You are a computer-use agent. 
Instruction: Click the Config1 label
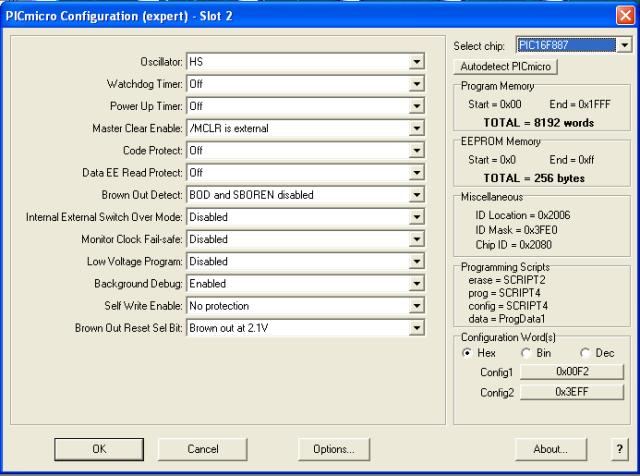497,372
